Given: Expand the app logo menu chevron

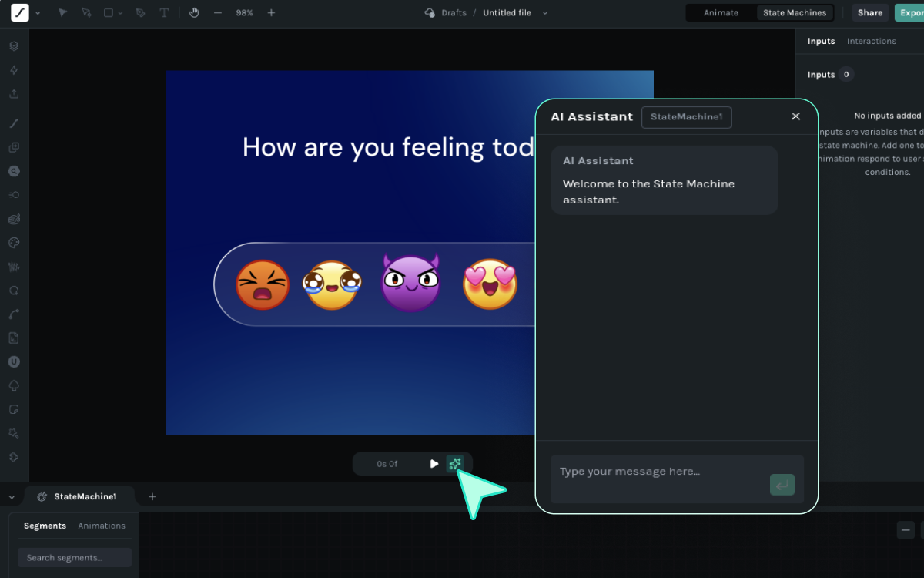Looking at the screenshot, I should coord(38,13).
